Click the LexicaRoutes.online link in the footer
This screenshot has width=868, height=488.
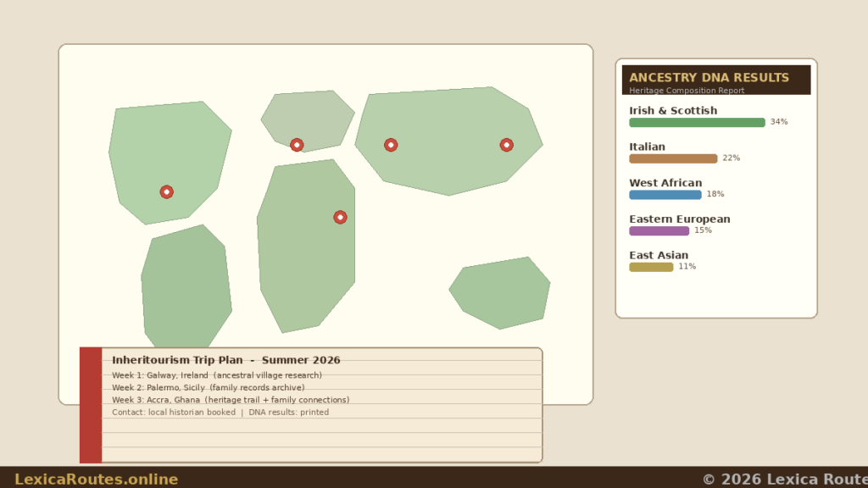coord(97,480)
